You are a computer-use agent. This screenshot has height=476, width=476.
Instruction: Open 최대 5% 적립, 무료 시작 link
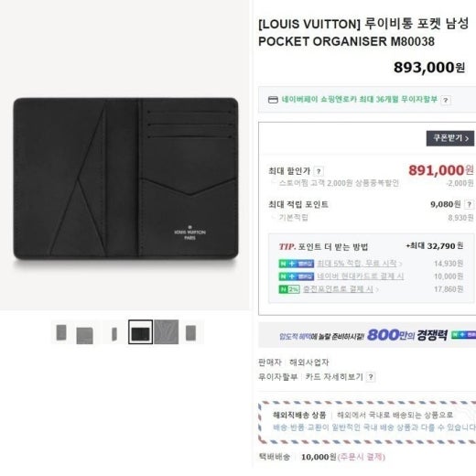pyautogui.click(x=360, y=264)
